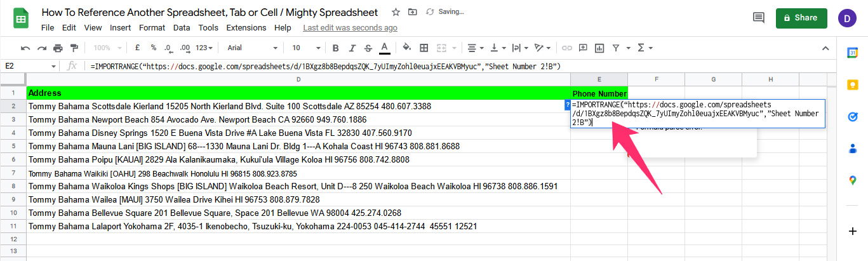Open the Format menu

click(x=152, y=28)
